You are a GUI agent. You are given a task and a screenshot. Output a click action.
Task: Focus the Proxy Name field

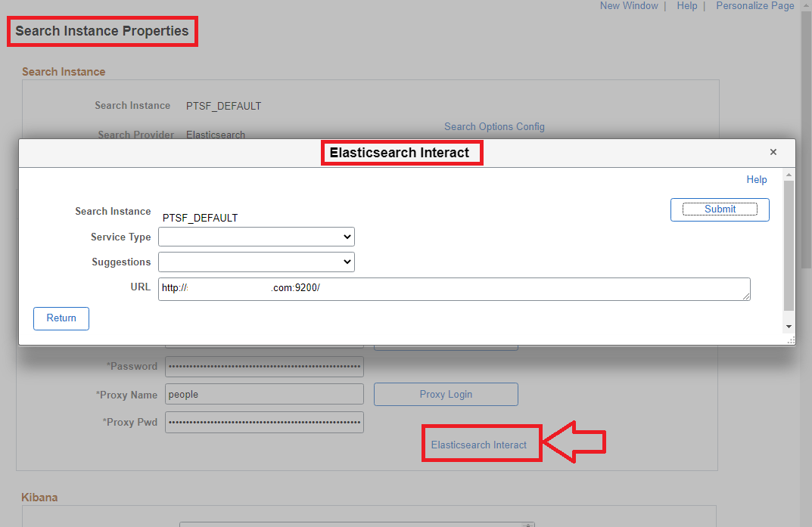click(x=264, y=394)
